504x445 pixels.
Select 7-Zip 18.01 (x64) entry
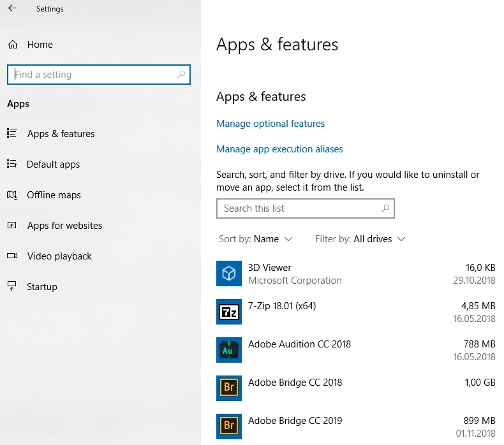282,306
